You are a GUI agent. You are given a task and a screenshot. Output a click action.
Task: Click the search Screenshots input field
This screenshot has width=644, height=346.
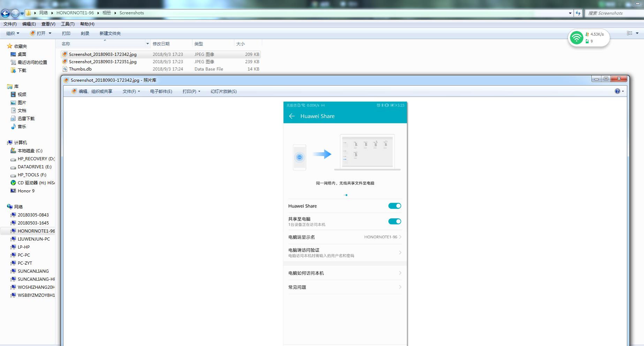[613, 13]
